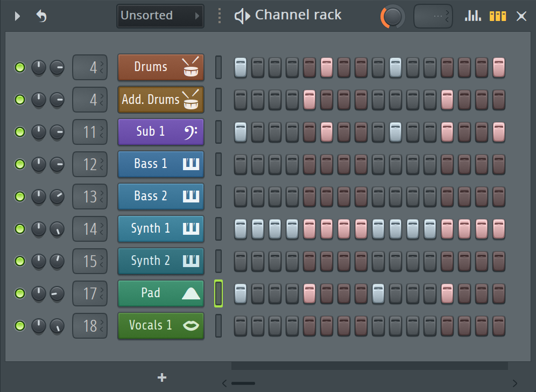Click the undo arrow icon
Viewport: 536px width, 392px height.
click(x=41, y=16)
